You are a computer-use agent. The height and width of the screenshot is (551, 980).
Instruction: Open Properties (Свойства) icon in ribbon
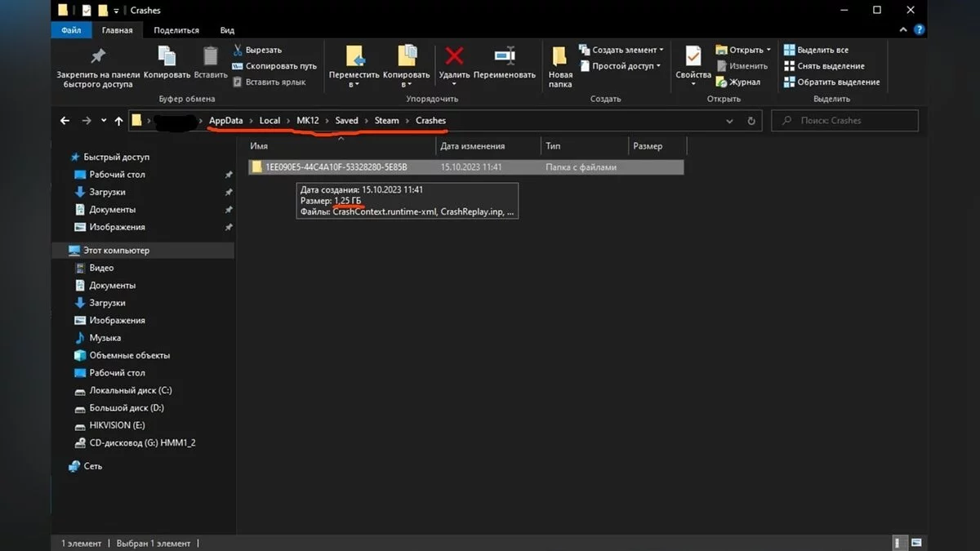click(693, 59)
